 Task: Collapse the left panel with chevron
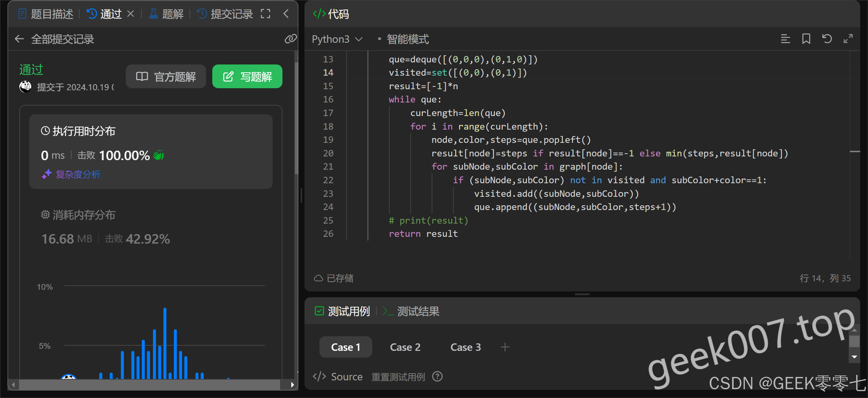point(286,14)
